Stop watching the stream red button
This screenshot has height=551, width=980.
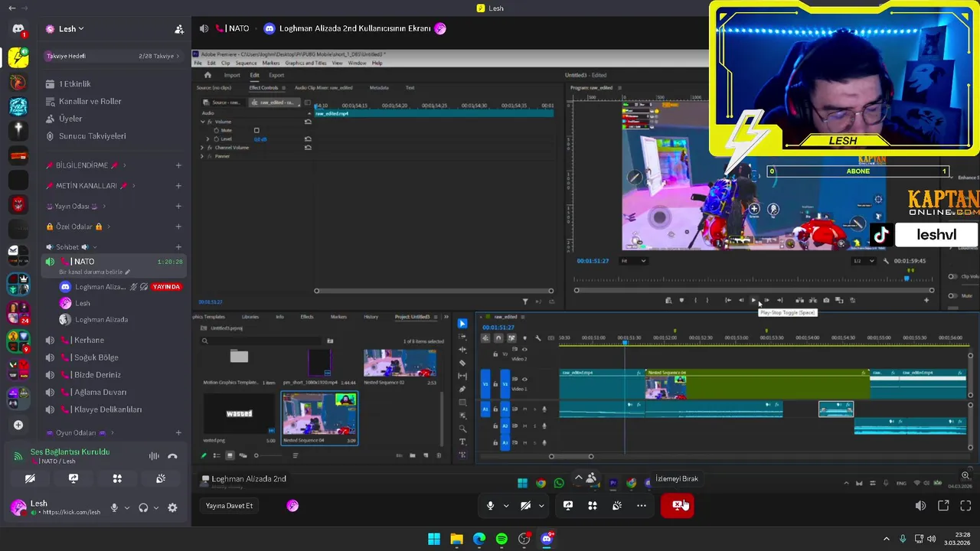point(678,505)
